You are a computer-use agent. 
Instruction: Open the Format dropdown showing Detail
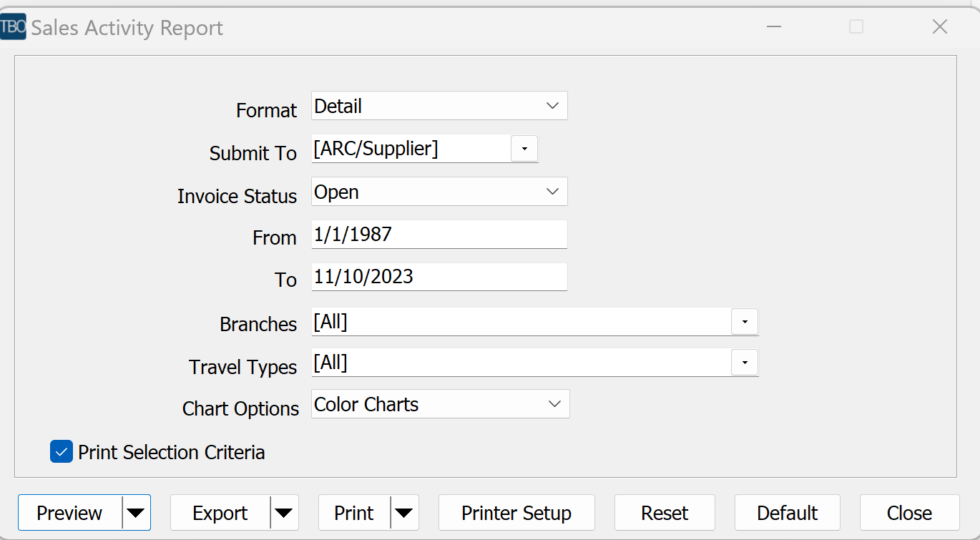coord(439,106)
